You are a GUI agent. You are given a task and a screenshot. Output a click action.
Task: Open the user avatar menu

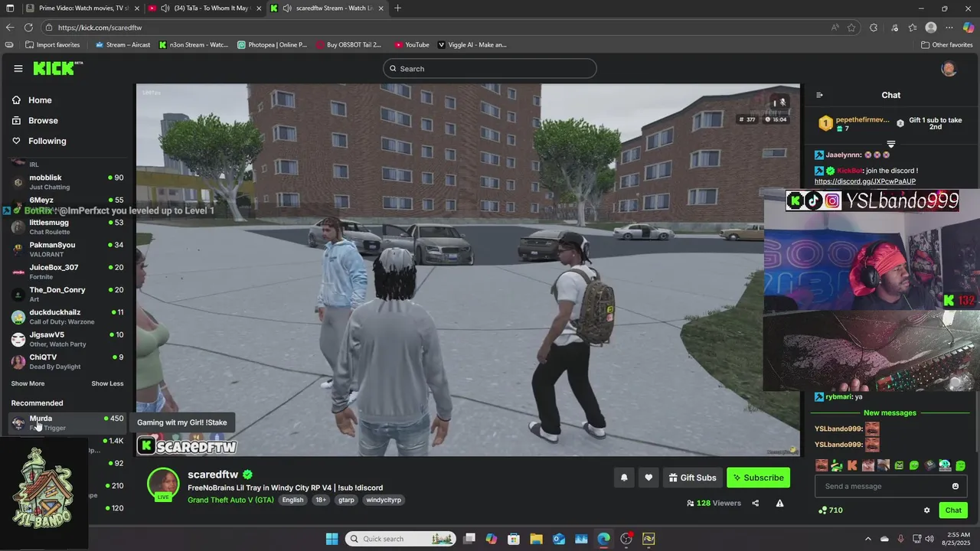tap(949, 69)
